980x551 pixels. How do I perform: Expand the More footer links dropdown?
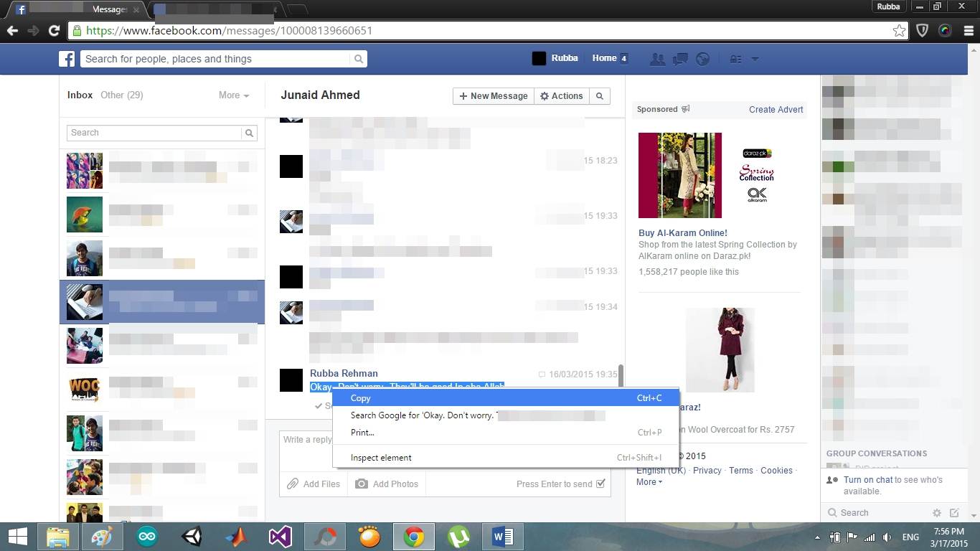click(649, 482)
